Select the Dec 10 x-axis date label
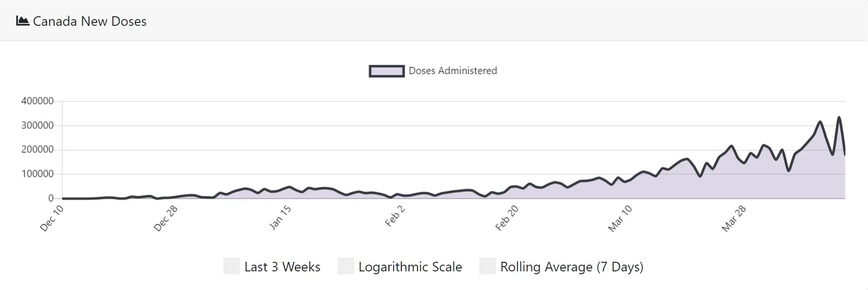Image resolution: width=868 pixels, height=290 pixels. click(52, 218)
